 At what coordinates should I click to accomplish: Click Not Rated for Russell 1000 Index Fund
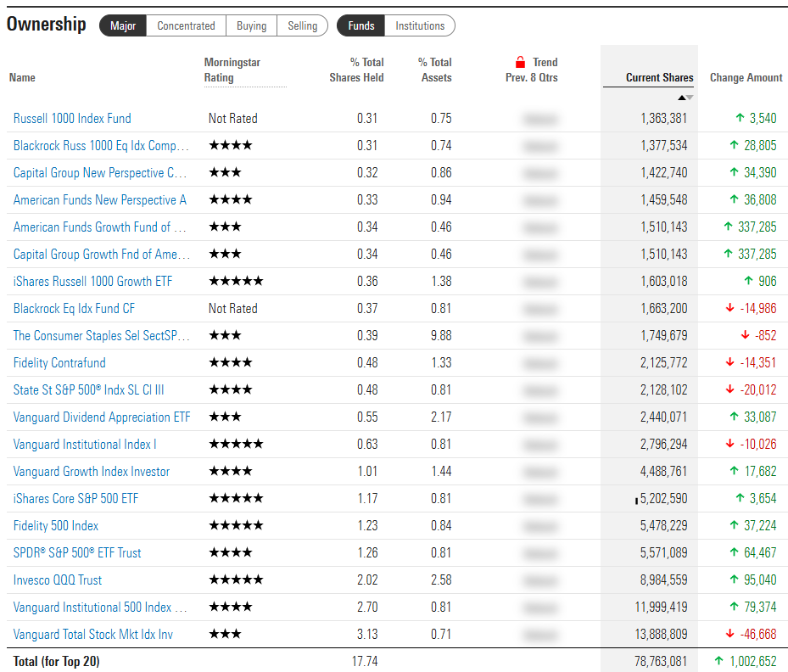click(x=232, y=119)
